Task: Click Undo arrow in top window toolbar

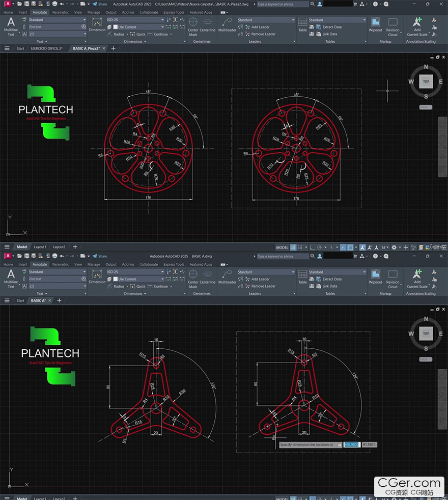Action: pos(62,4)
